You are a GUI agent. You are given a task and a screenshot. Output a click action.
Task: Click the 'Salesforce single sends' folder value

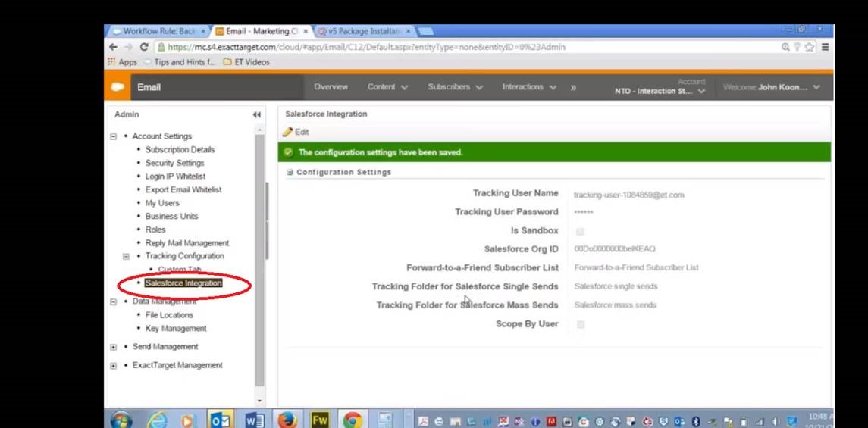pos(616,286)
